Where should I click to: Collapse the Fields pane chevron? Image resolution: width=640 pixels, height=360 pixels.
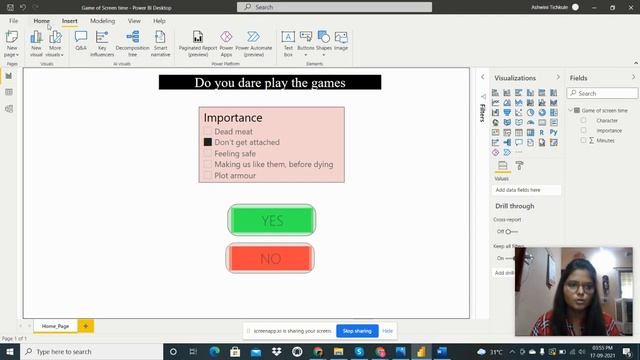point(633,77)
